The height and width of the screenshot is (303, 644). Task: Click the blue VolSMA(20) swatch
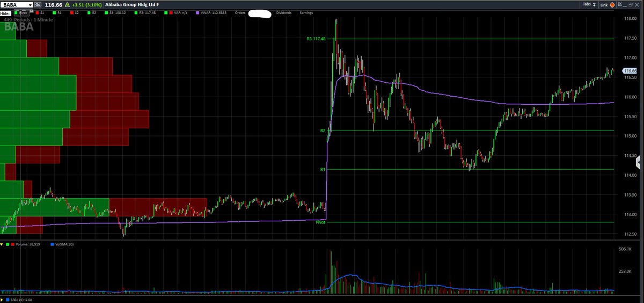52,244
